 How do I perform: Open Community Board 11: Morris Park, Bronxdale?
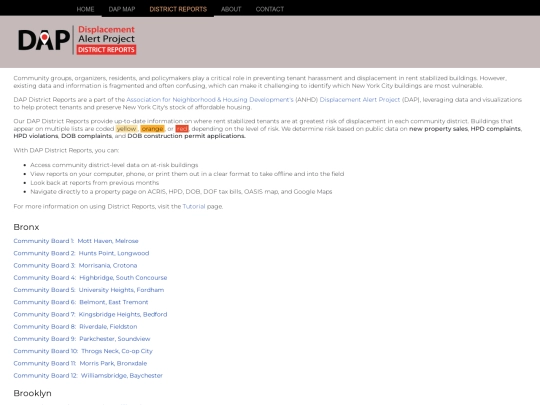pyautogui.click(x=80, y=363)
